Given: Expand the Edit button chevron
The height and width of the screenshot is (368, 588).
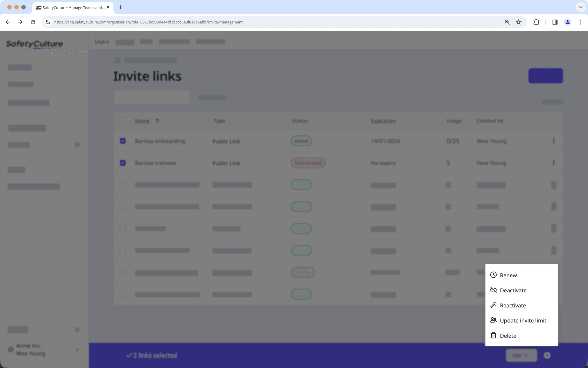Looking at the screenshot, I should click(526, 355).
